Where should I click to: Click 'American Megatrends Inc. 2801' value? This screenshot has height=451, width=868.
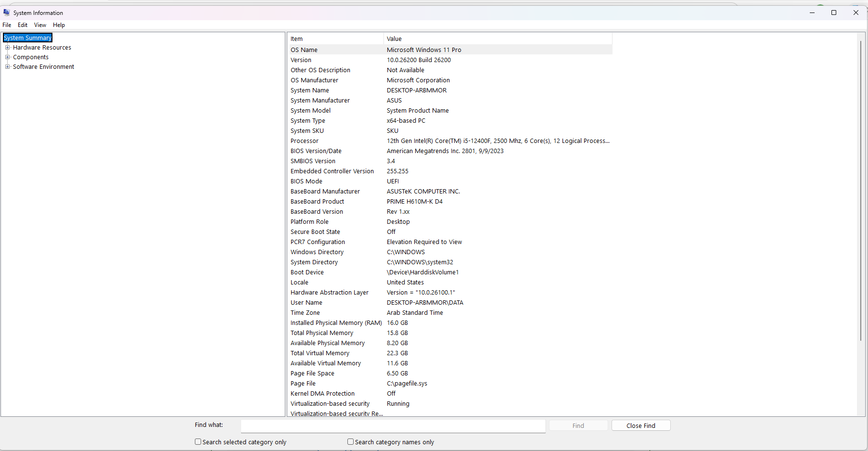coord(445,151)
